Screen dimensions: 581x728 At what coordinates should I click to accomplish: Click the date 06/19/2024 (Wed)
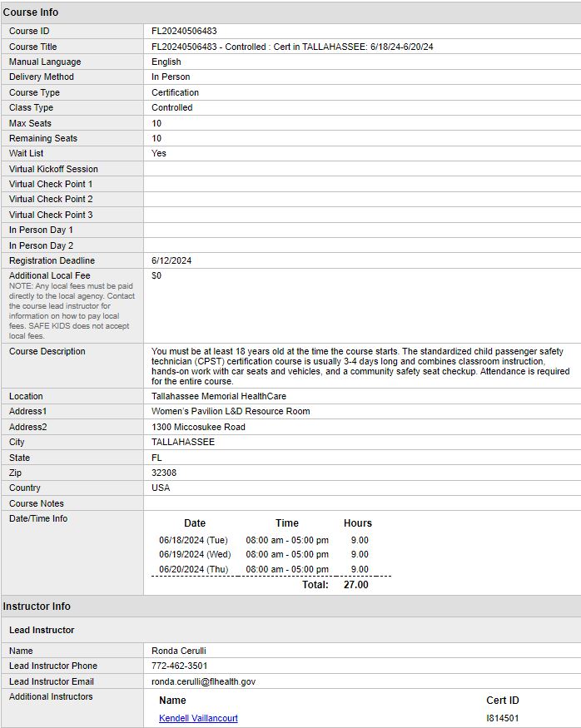click(195, 554)
